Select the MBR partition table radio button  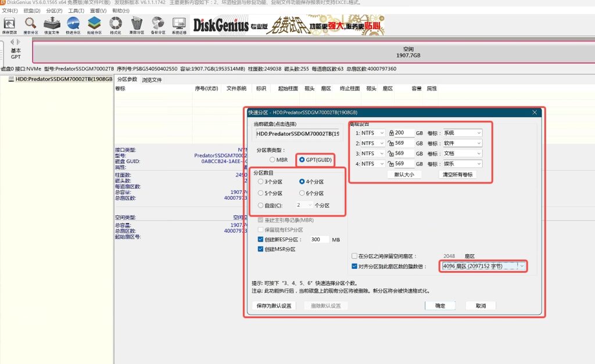pos(272,160)
